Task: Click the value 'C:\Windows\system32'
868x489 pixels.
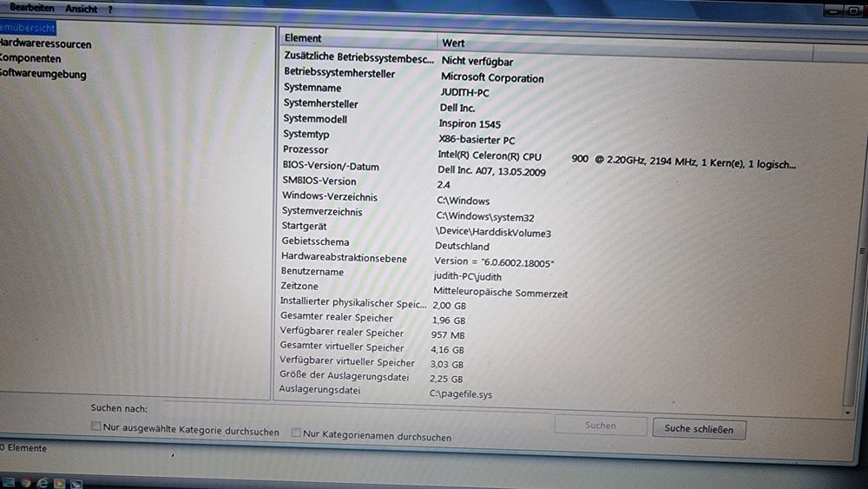Action: click(x=485, y=217)
